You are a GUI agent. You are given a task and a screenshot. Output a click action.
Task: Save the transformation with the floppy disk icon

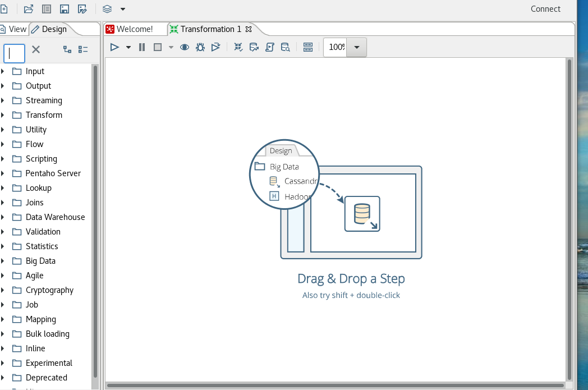coord(65,9)
